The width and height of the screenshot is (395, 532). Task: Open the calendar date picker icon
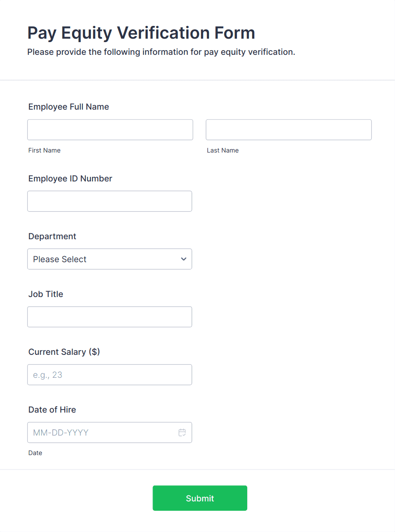point(182,433)
